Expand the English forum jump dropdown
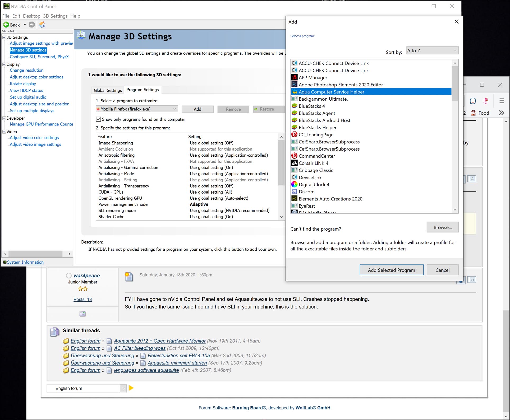This screenshot has width=510, height=420. 123,388
